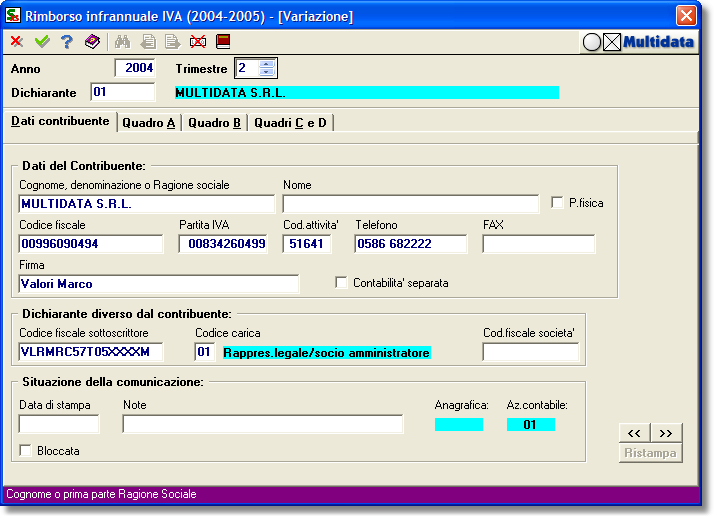Click the >> next button
This screenshot has height=518, width=714.
click(666, 433)
